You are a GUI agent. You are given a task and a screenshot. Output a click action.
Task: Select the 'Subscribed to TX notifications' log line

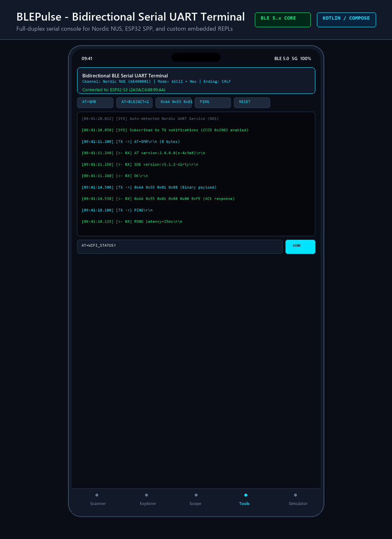[x=165, y=130]
